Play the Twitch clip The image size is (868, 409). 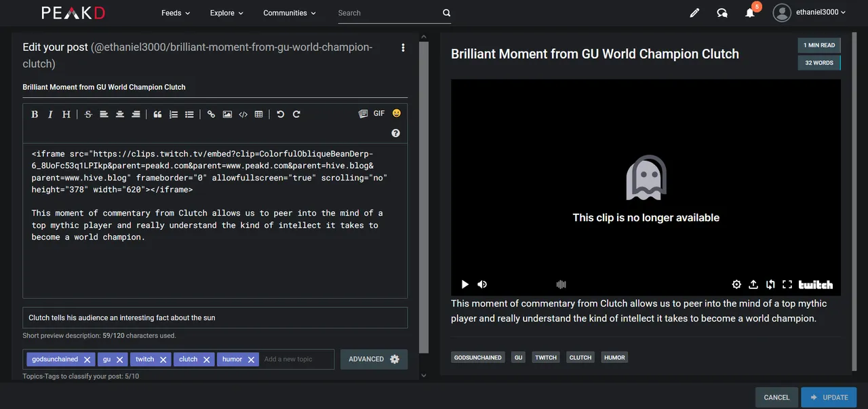pyautogui.click(x=465, y=284)
